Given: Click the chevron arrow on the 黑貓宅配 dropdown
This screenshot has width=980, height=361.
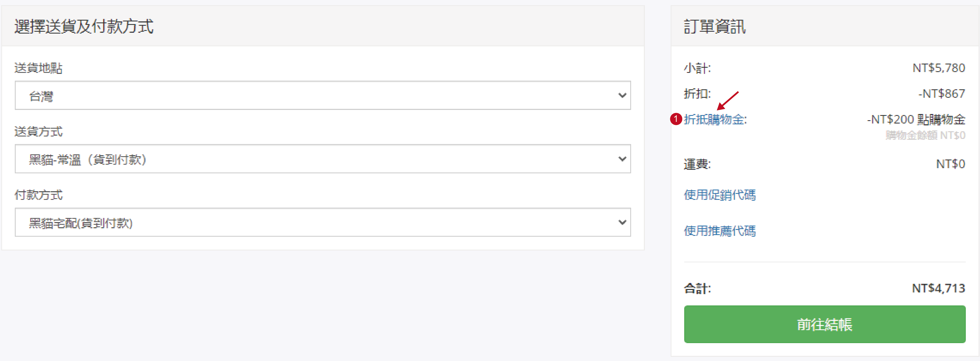Looking at the screenshot, I should pyautogui.click(x=622, y=222).
